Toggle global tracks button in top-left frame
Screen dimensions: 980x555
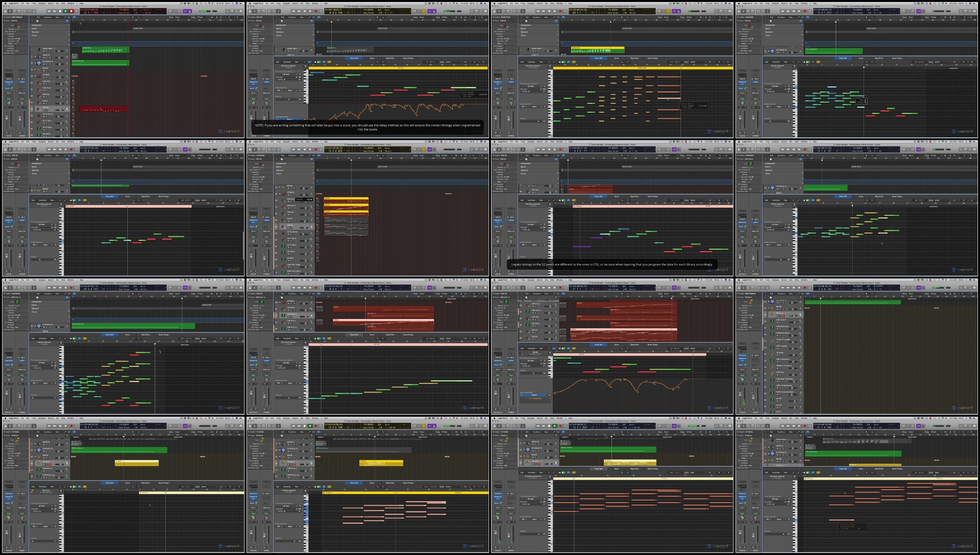tap(67, 21)
